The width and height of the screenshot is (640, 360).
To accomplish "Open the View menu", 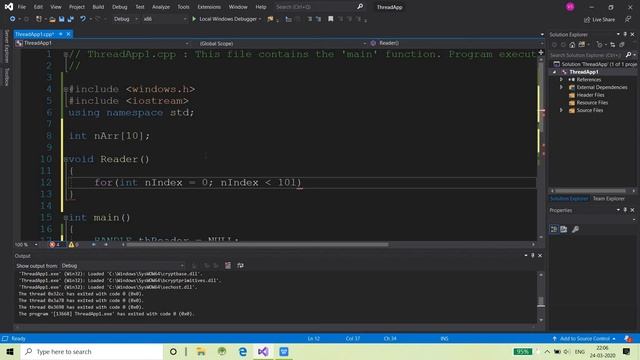I will [x=56, y=7].
